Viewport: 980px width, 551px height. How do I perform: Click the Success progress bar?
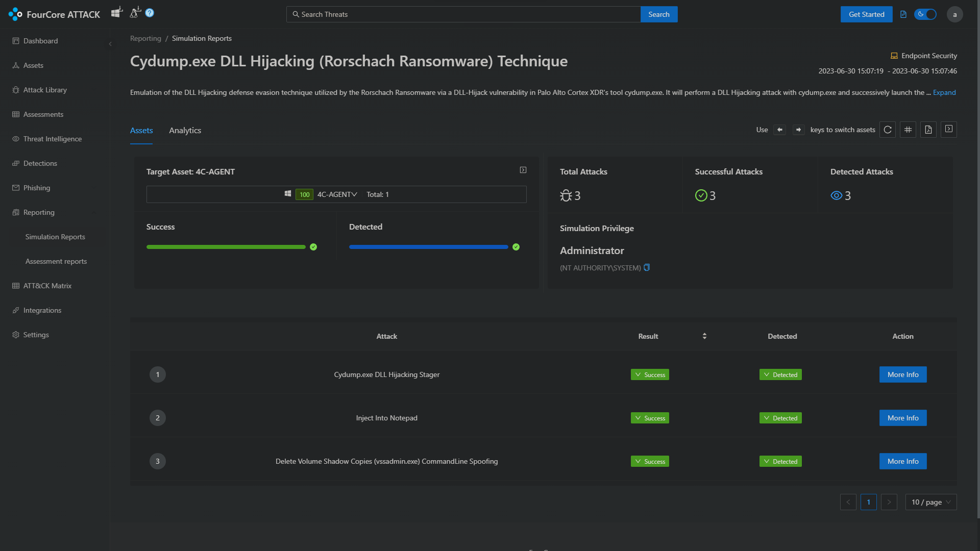point(226,247)
